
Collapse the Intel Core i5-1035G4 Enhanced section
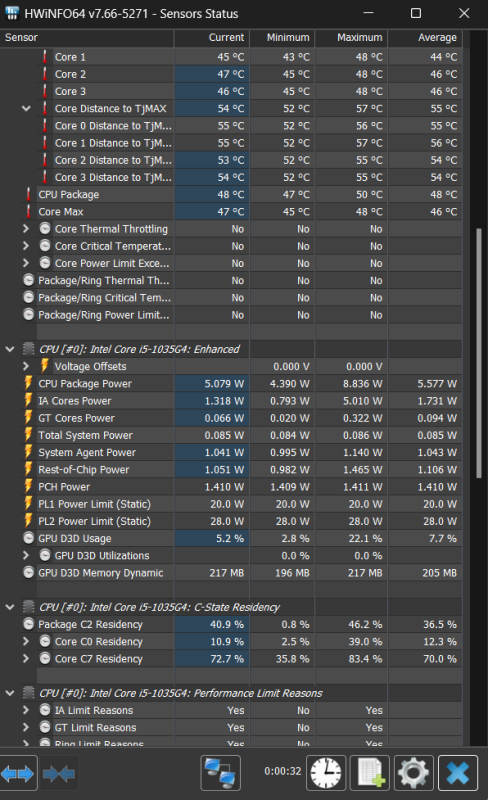click(10, 349)
